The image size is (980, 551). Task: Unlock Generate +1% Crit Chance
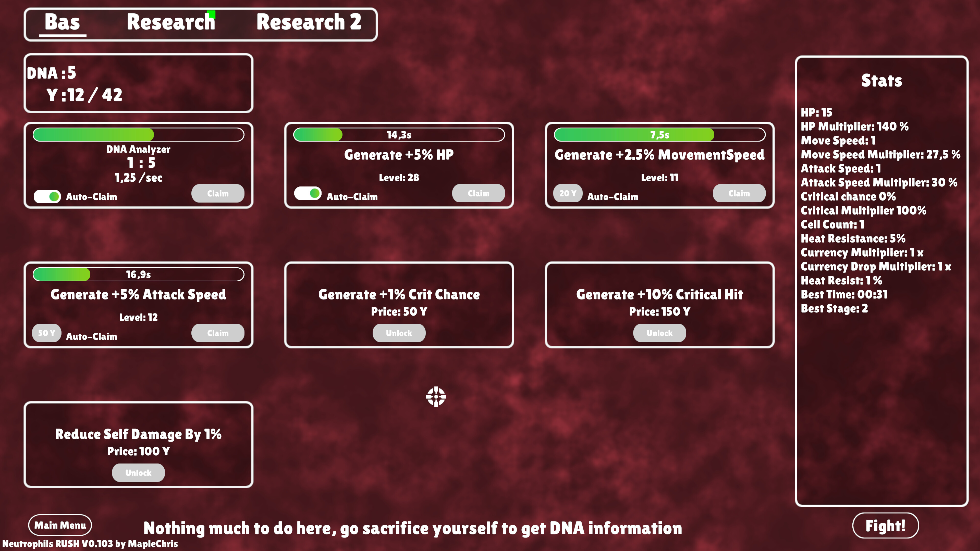[399, 333]
